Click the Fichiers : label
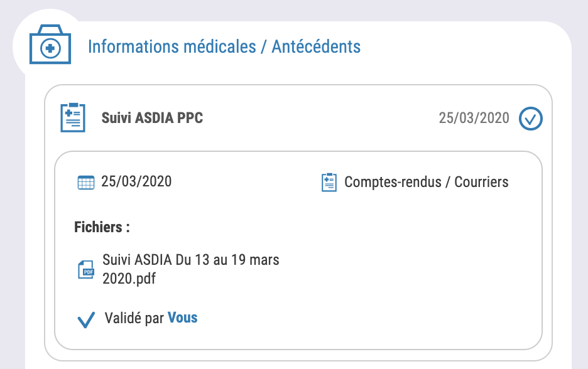Viewport: 588px width, 369px height. pyautogui.click(x=102, y=227)
